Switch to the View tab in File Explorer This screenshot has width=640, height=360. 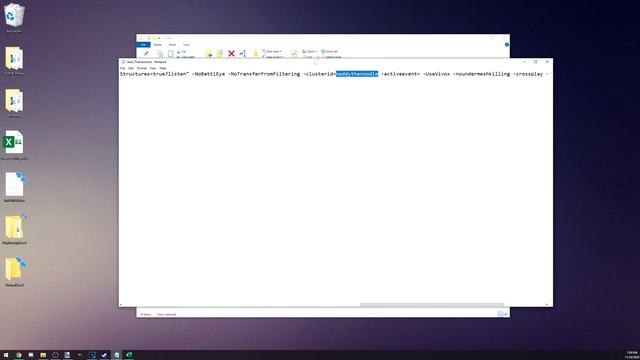186,44
